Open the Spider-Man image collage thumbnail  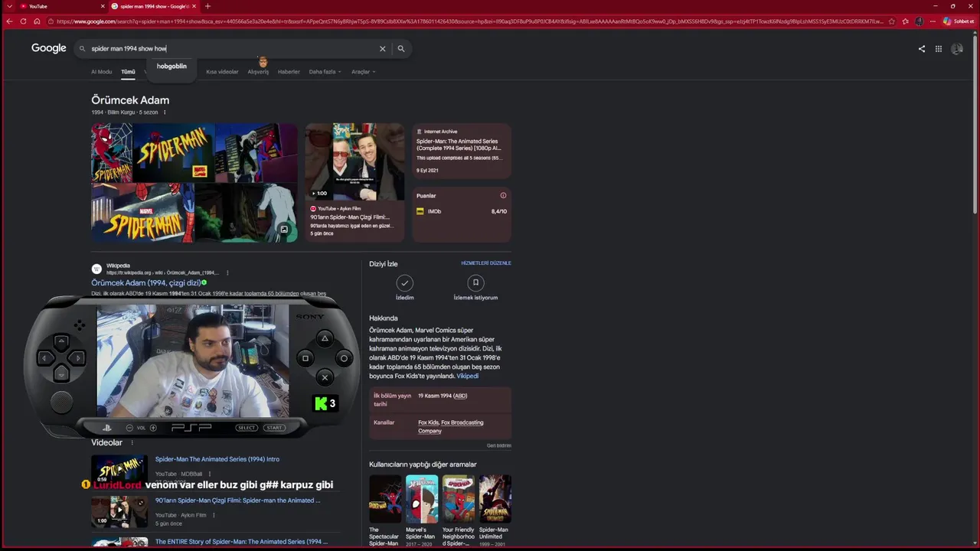[x=194, y=183]
